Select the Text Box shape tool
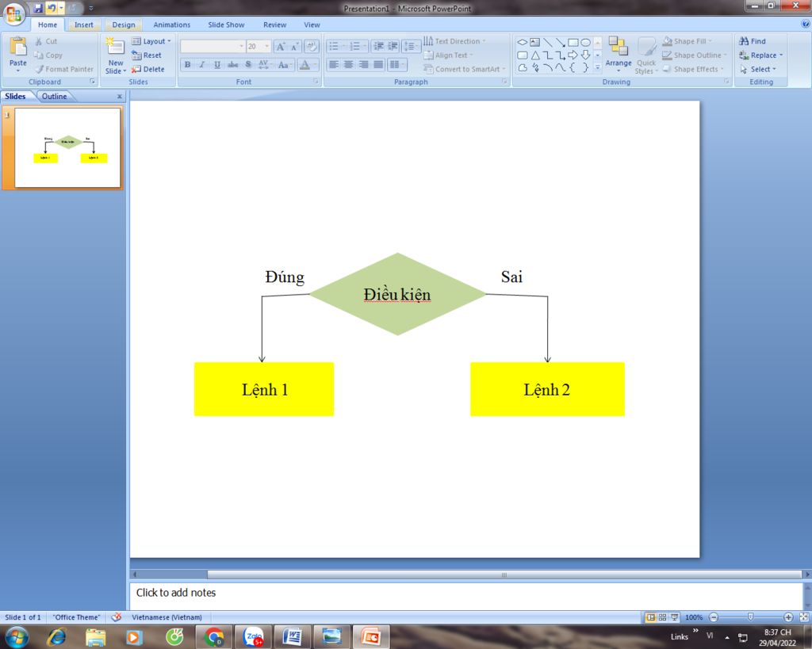The image size is (812, 649). [x=535, y=43]
